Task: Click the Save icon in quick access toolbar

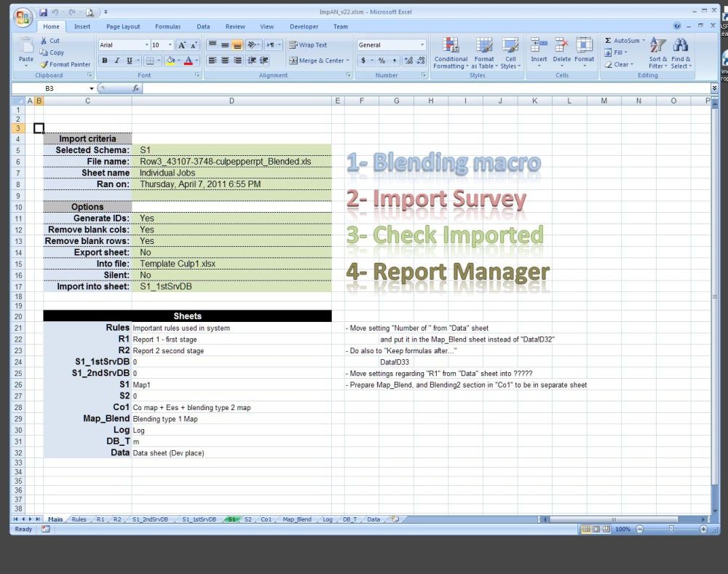Action: click(44, 12)
